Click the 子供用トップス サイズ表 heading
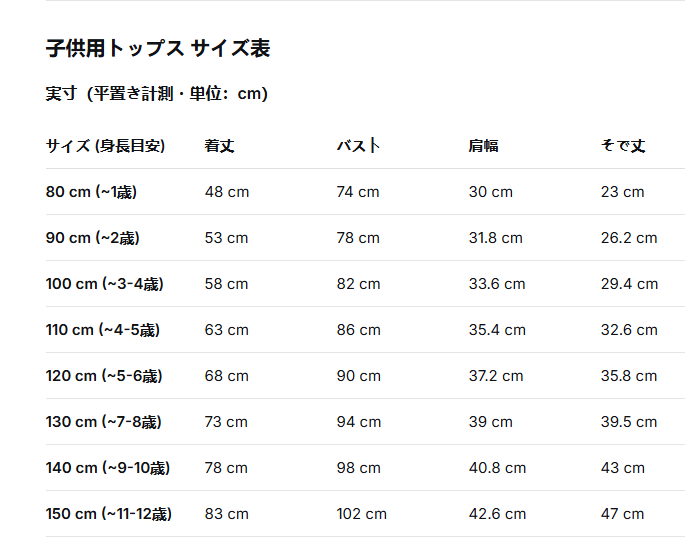 158,48
